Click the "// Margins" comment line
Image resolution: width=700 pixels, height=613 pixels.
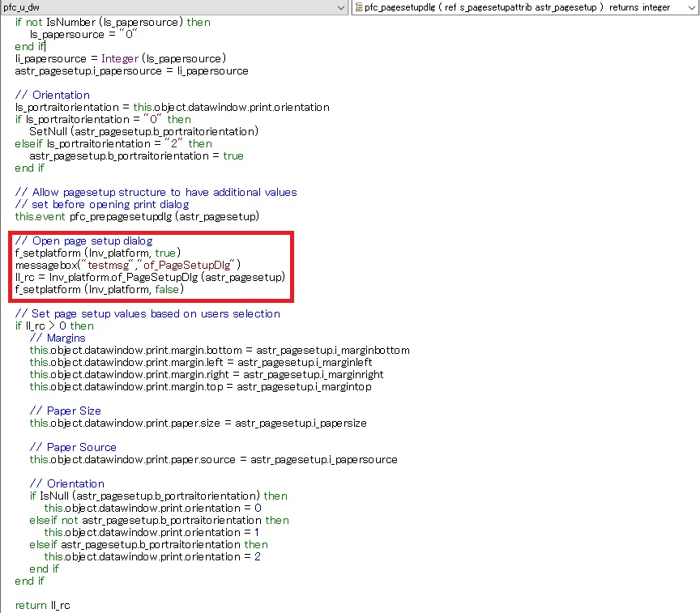coord(57,338)
